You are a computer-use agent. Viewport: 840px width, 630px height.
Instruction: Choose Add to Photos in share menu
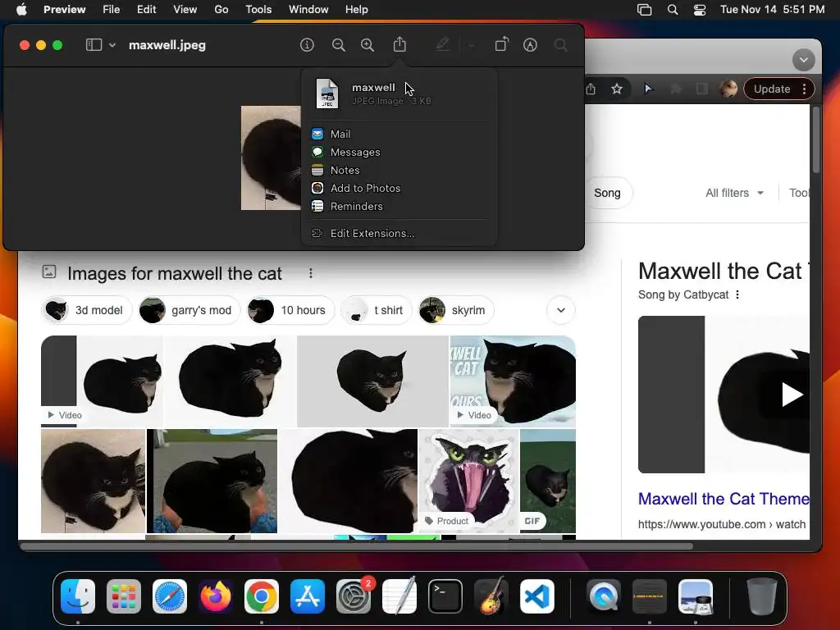click(x=399, y=188)
